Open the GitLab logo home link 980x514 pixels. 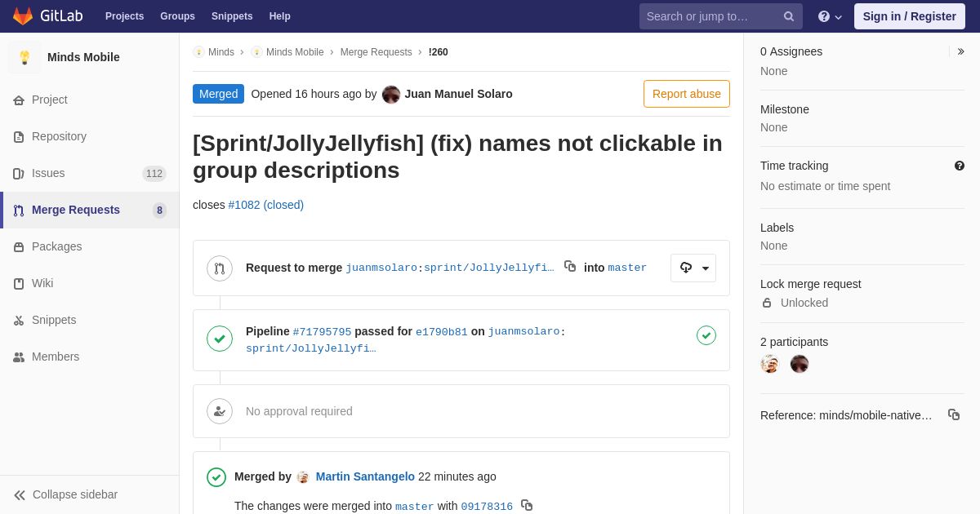click(46, 16)
